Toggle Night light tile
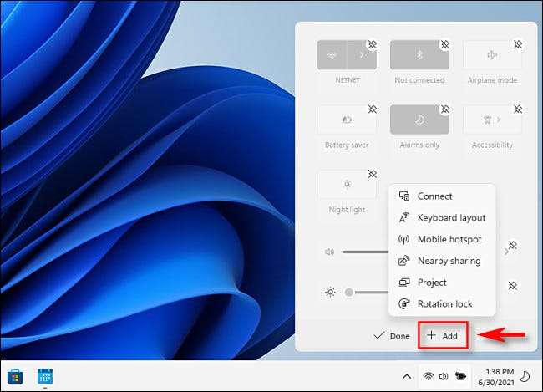 [347, 185]
